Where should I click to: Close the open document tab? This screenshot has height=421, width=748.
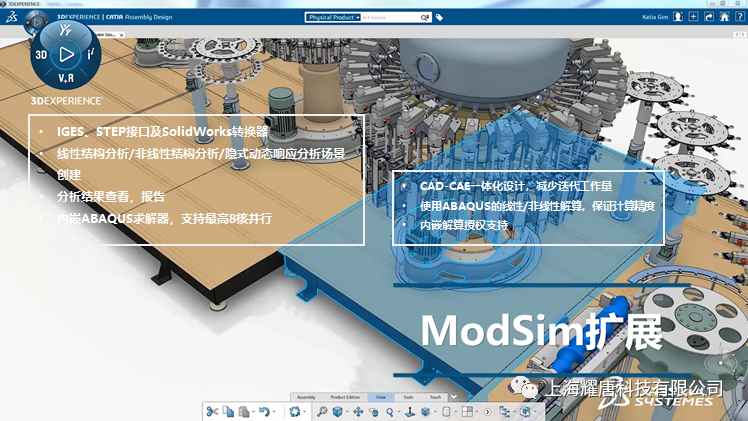(121, 35)
